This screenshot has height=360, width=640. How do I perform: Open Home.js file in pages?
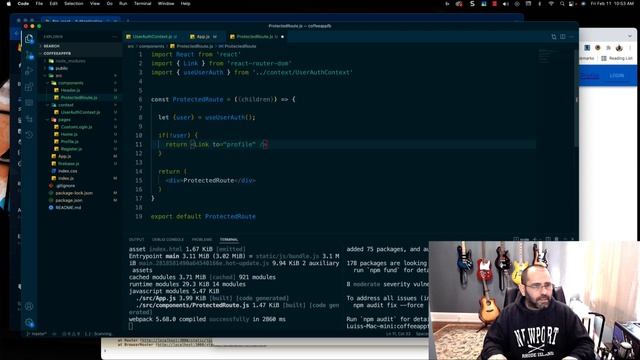[x=69, y=134]
